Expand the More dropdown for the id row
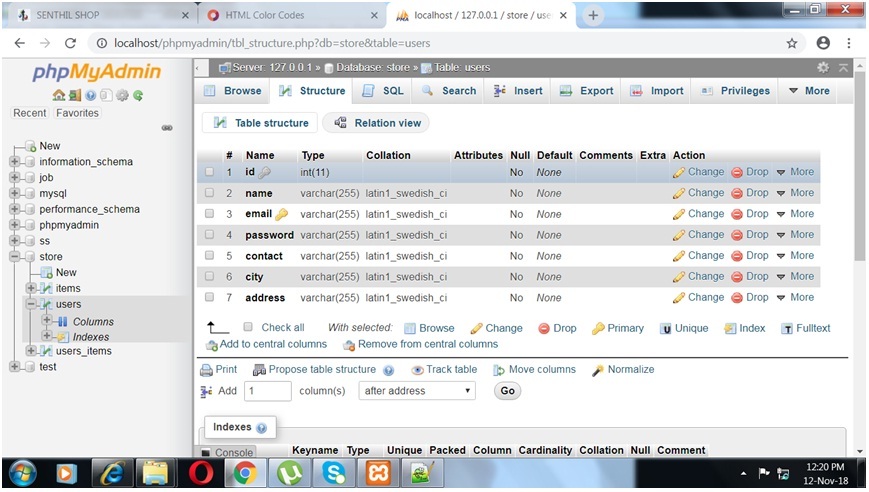 [795, 172]
